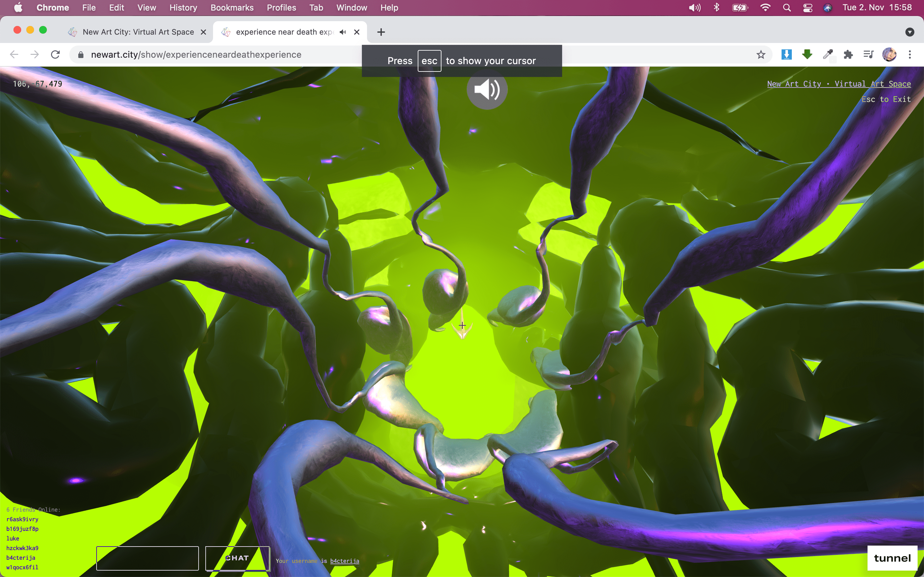Open the Bookmarks menu

tap(232, 8)
